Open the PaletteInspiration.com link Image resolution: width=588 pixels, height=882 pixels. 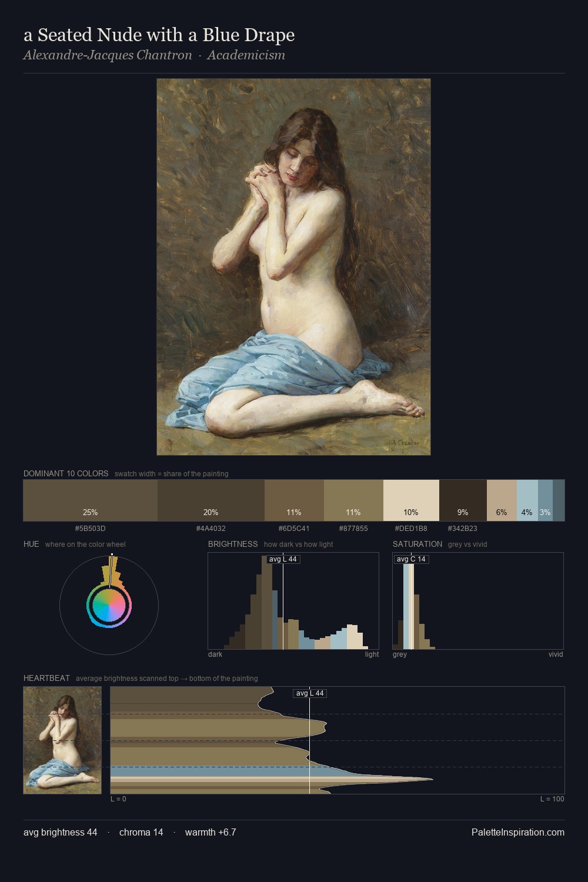(x=518, y=832)
